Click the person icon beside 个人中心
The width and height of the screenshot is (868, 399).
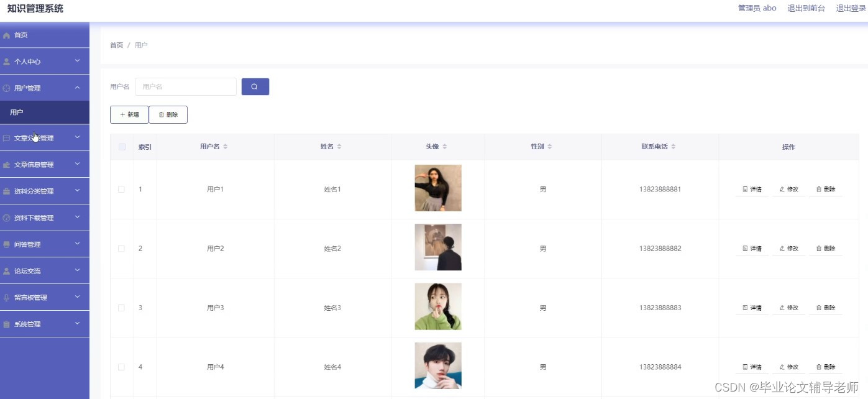(x=7, y=62)
